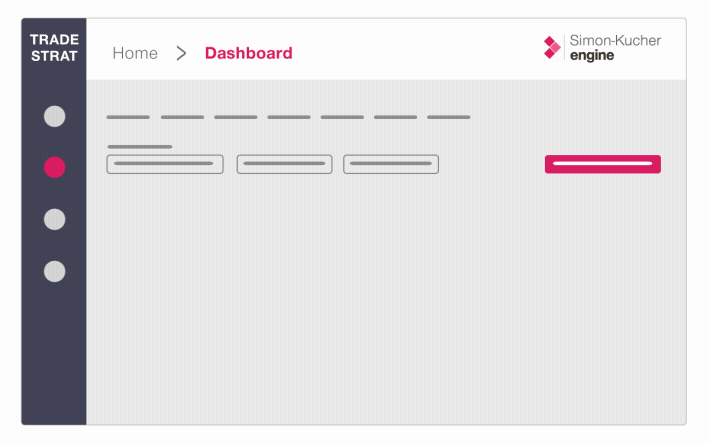Click the TRADE STRAT logo in sidebar
Screen dimensions: 710x444
tap(54, 48)
